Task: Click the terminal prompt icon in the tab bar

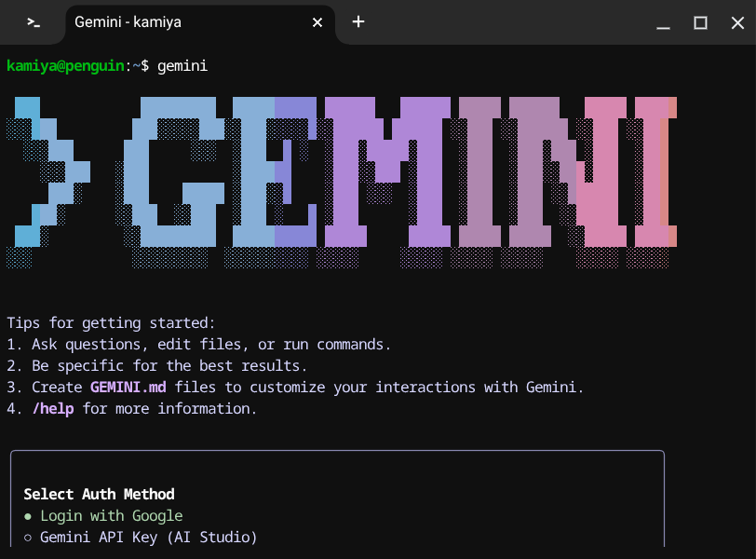Action: pos(34,22)
